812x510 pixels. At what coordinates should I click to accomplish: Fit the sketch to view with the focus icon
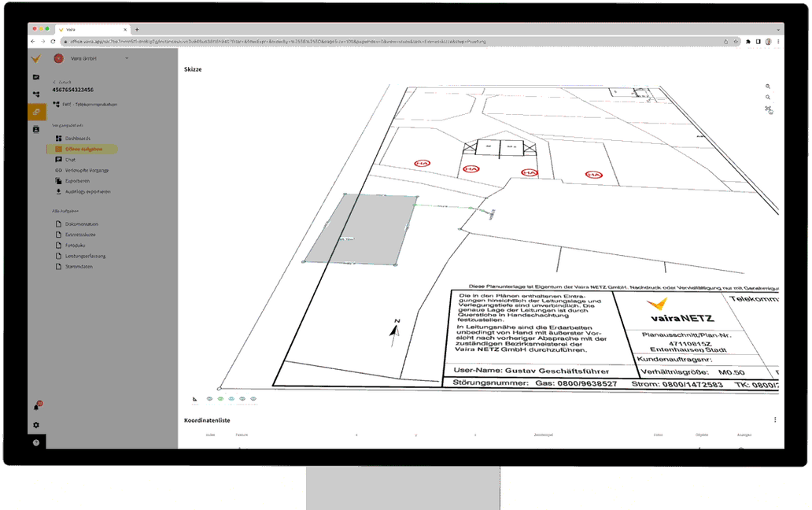768,109
